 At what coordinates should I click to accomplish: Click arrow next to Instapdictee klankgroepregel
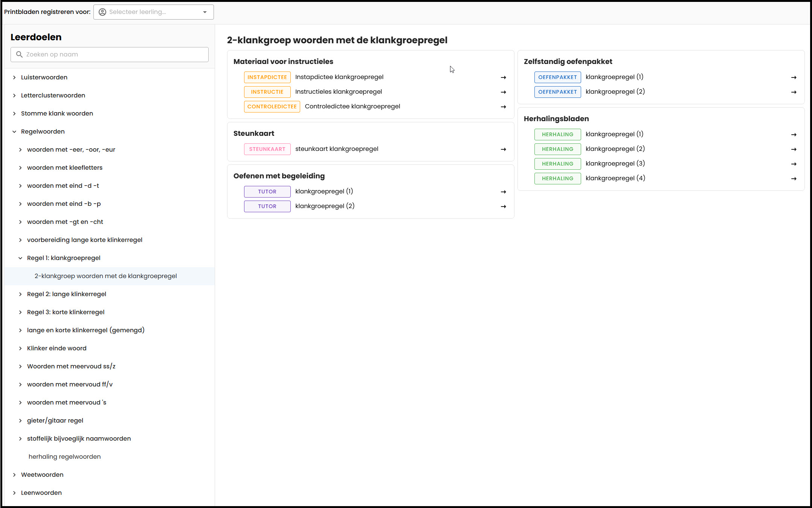tap(503, 78)
